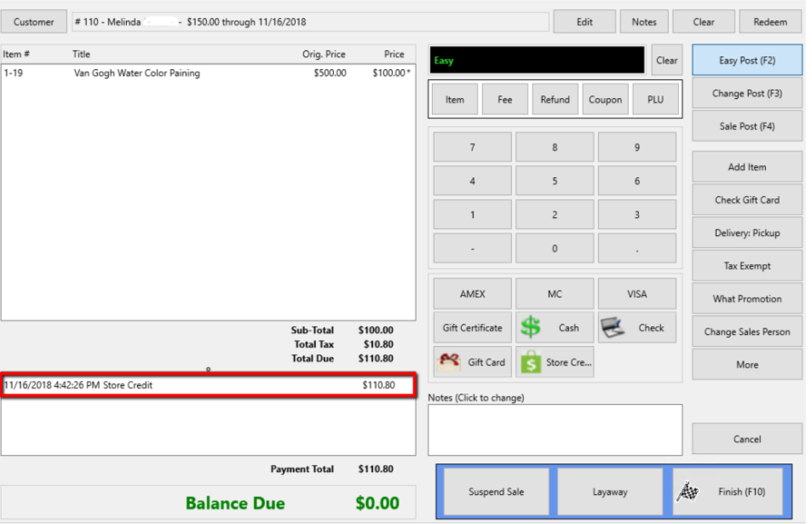Select Sale Post (F4)
This screenshot has width=812, height=524.
click(747, 126)
